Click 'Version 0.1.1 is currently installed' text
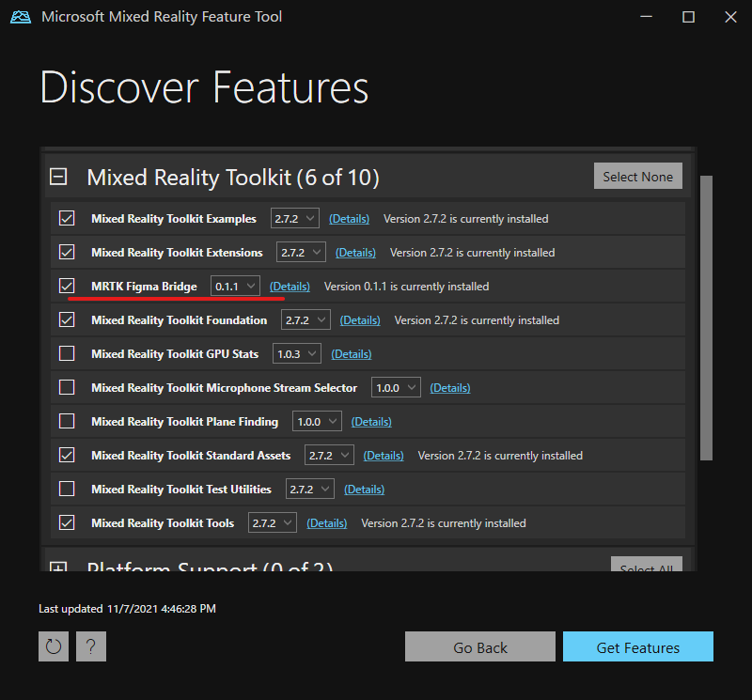Screen dimensions: 752x700 click(x=406, y=287)
